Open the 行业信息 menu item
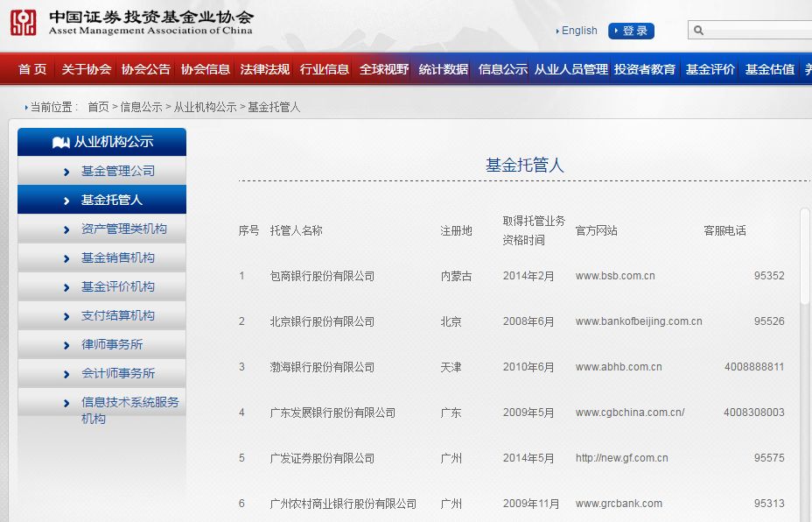Screen dimensions: 812x522 pyautogui.click(x=324, y=69)
